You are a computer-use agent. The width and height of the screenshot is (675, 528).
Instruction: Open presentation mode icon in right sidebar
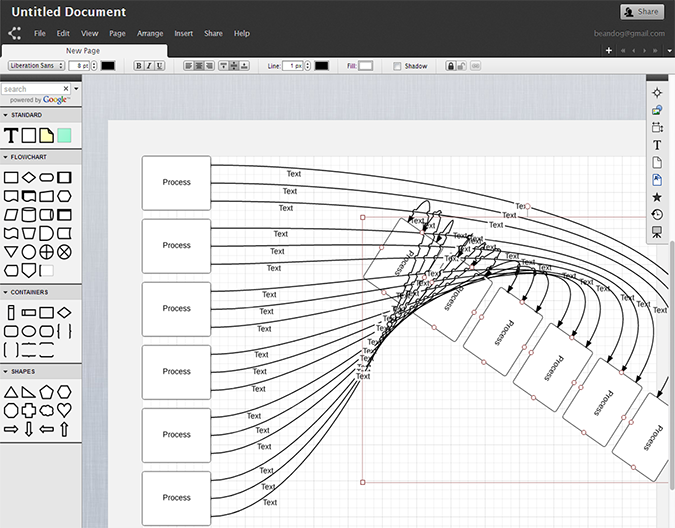[x=657, y=232]
